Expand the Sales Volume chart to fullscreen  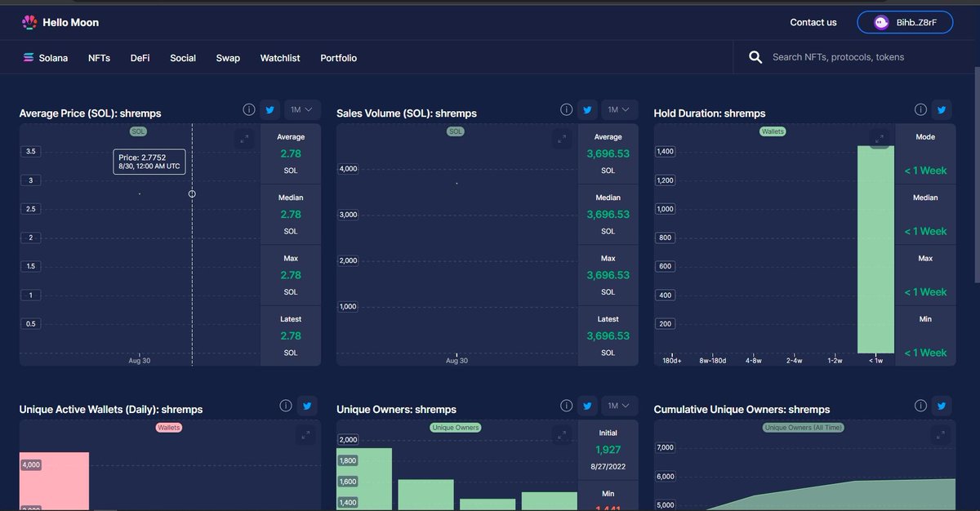[562, 139]
